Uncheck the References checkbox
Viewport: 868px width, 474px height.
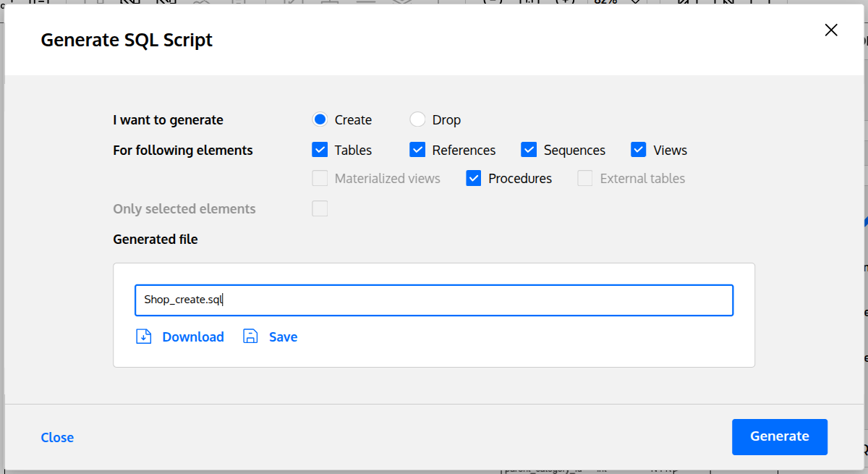click(x=417, y=150)
